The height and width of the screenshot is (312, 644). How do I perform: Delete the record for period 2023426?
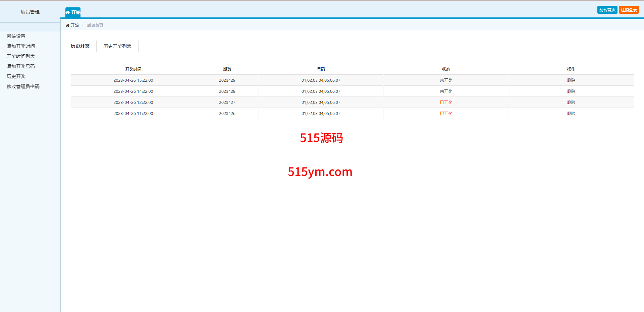[571, 114]
